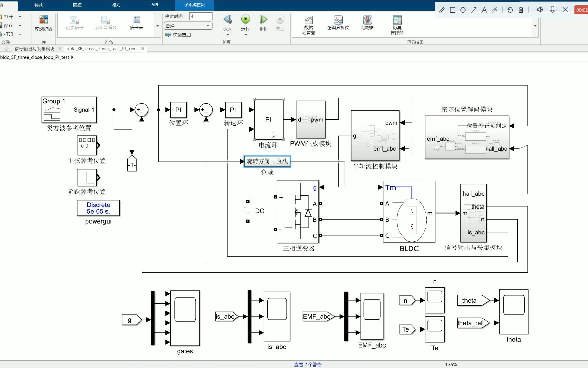Select the 旋转方向 负载 block
Screen dimensions: 588x368
pyautogui.click(x=267, y=161)
